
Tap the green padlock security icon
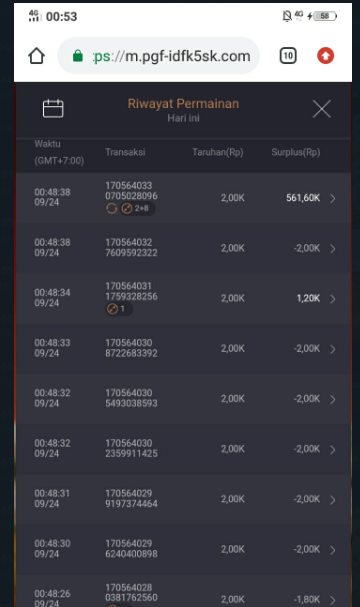pos(78,56)
